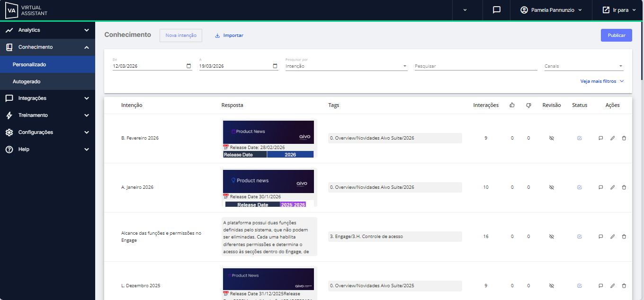
Task: Toggle revision eye icon for B. Fevereiro 2026
Action: (551, 138)
